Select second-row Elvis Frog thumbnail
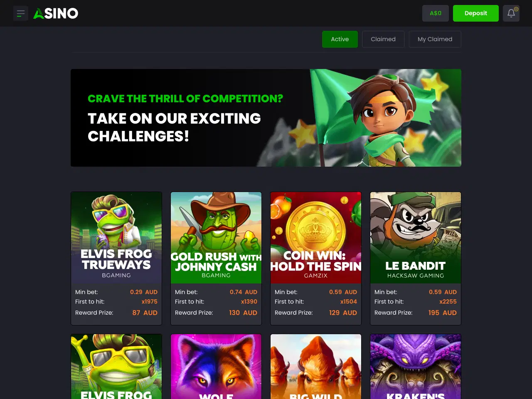This screenshot has height=399, width=532. point(116,367)
